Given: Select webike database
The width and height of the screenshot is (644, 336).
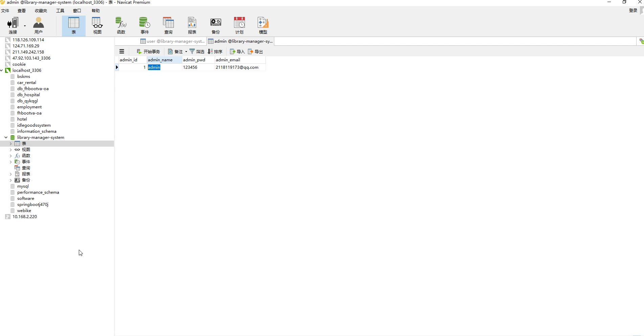Looking at the screenshot, I should (x=24, y=211).
